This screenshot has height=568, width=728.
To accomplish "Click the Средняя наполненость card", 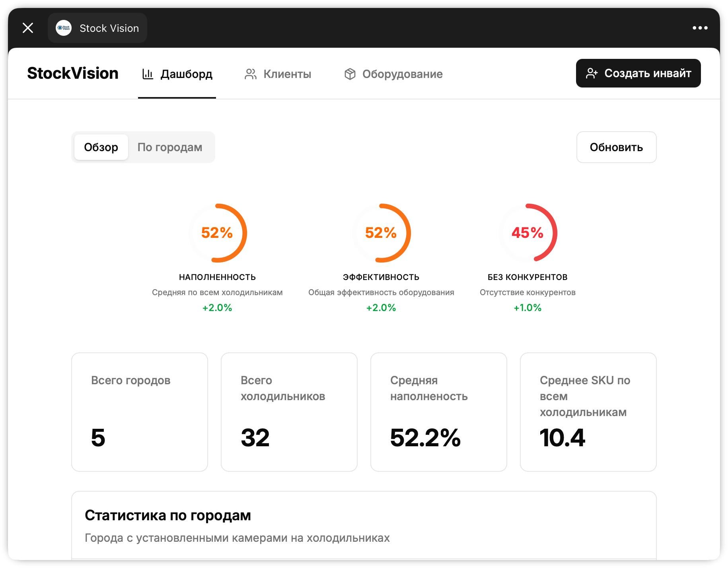I will click(439, 412).
